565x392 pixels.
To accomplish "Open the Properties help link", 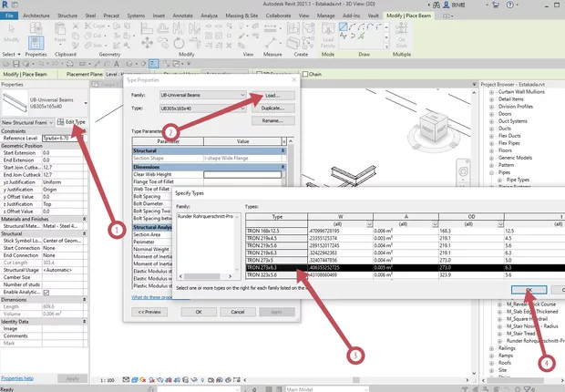I will (x=19, y=377).
